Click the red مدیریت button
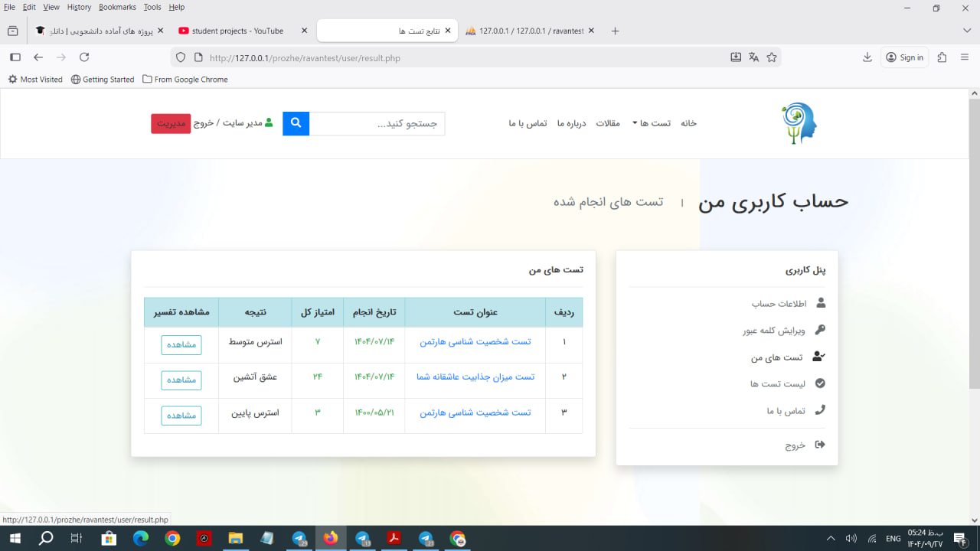The width and height of the screenshot is (980, 551). (171, 124)
